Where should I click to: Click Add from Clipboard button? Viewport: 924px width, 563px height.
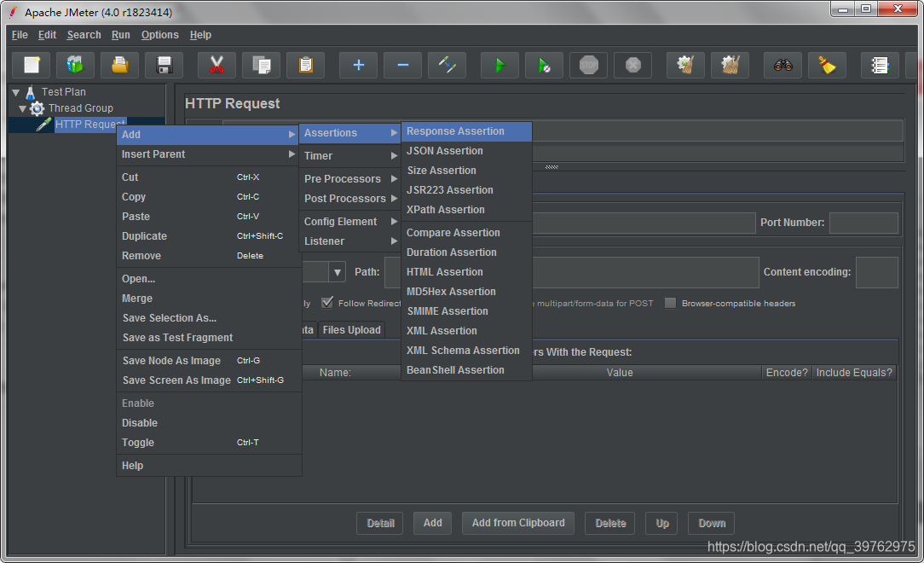click(518, 523)
